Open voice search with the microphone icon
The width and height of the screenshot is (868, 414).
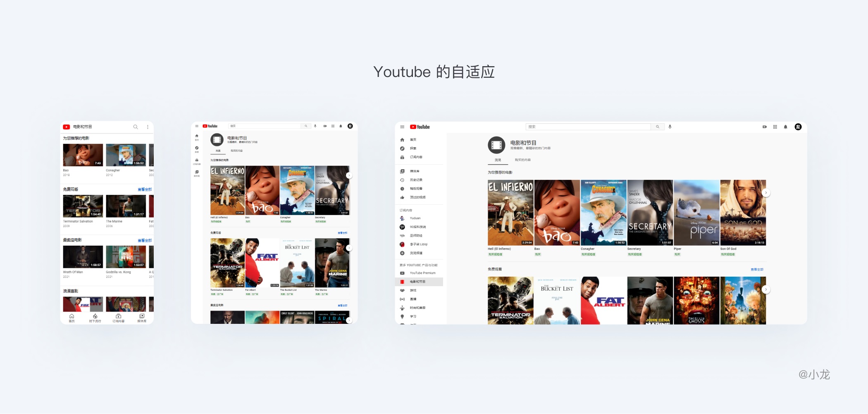[x=669, y=127]
